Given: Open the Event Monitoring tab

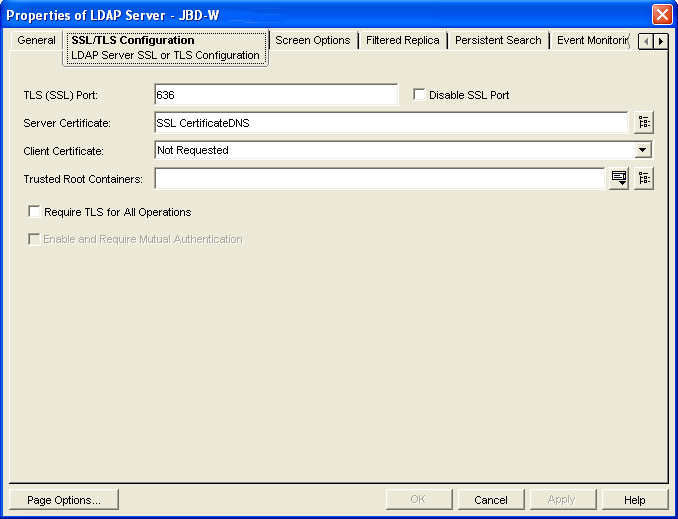Looking at the screenshot, I should [x=592, y=40].
